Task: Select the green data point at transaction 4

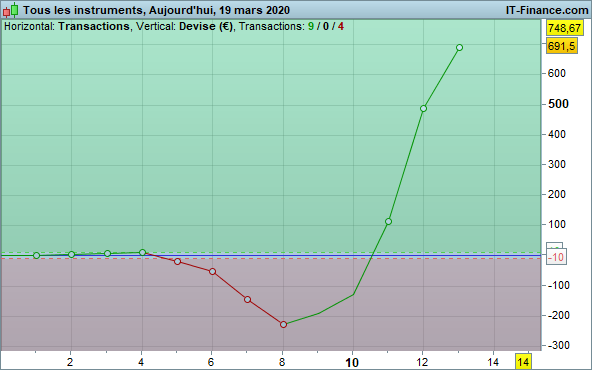Action: 142,252
